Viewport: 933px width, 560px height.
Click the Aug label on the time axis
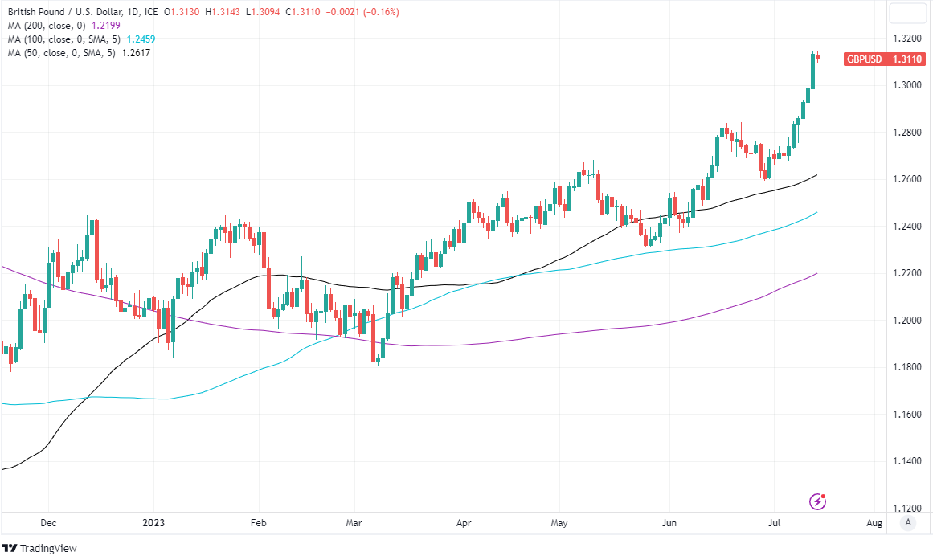tap(875, 523)
